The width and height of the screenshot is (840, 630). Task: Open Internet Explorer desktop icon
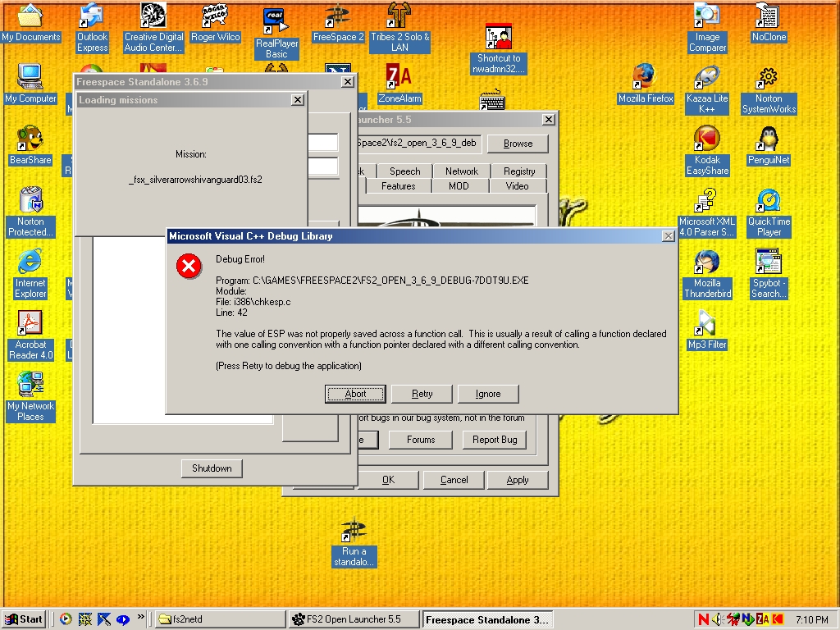coord(30,274)
